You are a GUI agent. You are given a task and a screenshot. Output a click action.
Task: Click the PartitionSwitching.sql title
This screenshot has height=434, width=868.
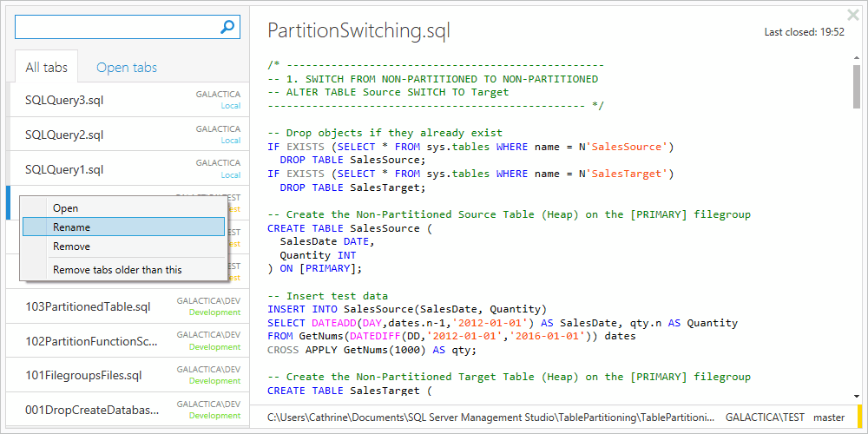click(x=358, y=31)
